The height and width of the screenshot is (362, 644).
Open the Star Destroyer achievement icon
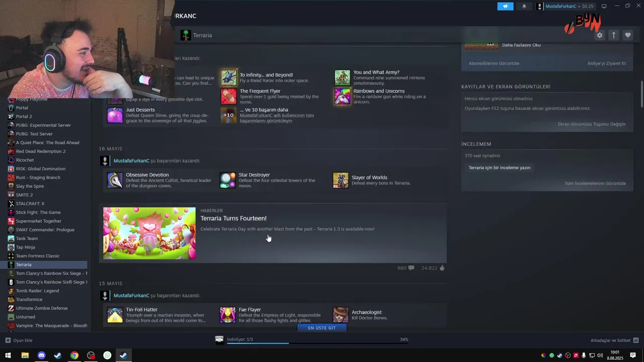(227, 180)
